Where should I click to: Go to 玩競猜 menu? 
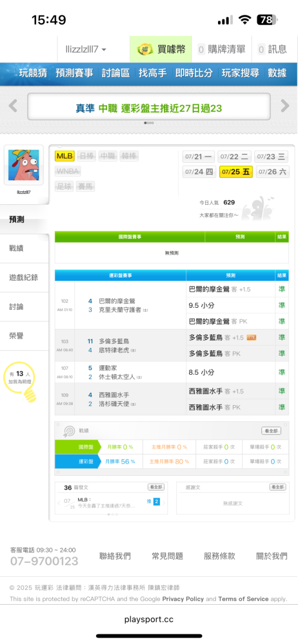tap(33, 73)
